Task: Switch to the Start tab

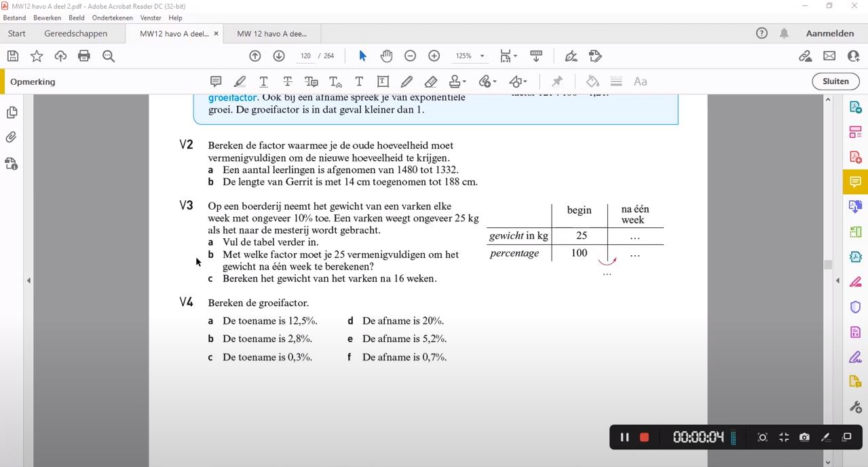Action: click(x=17, y=33)
